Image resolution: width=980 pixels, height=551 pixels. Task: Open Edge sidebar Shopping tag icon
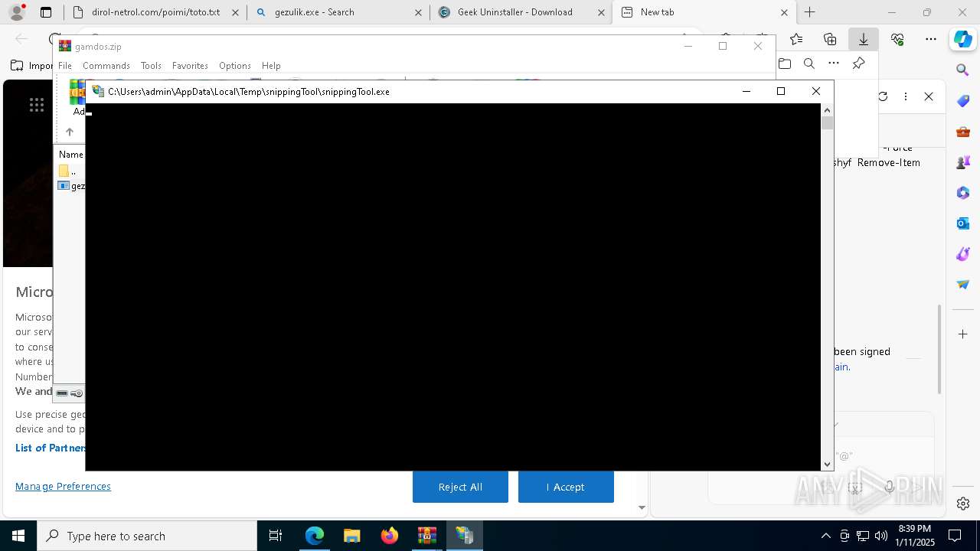963,101
